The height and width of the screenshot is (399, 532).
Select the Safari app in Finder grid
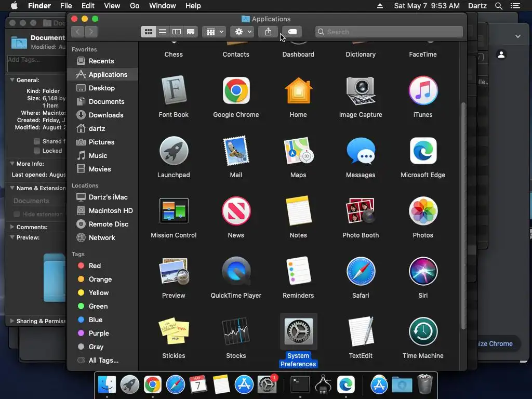(x=361, y=271)
